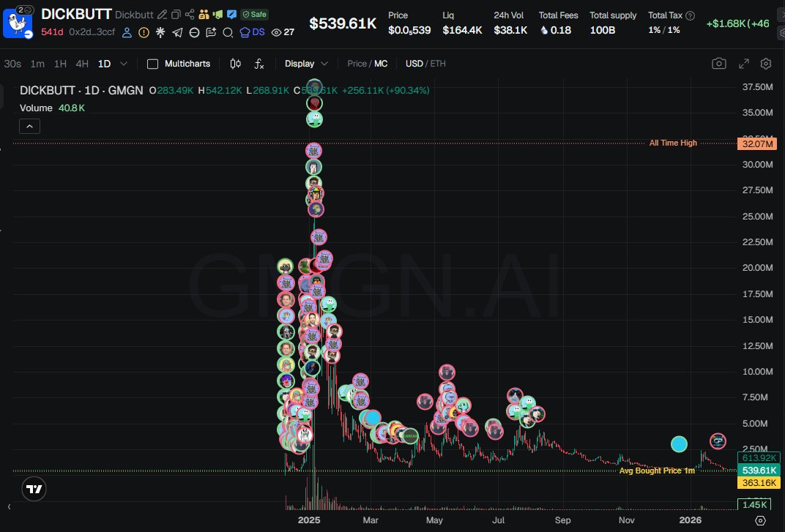Click the green Safe badge
Screen dimensions: 785x532
point(254,15)
